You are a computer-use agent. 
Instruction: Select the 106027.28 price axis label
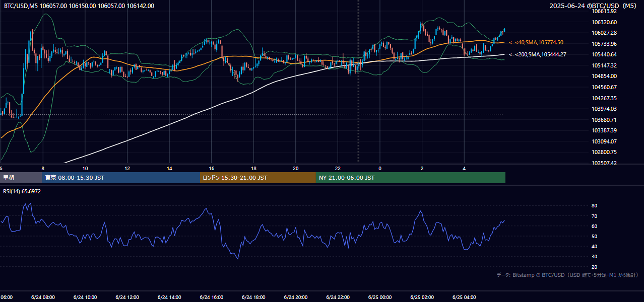click(x=604, y=33)
